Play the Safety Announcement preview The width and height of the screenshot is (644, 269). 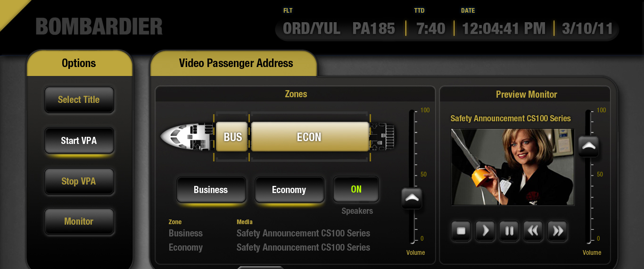point(485,231)
